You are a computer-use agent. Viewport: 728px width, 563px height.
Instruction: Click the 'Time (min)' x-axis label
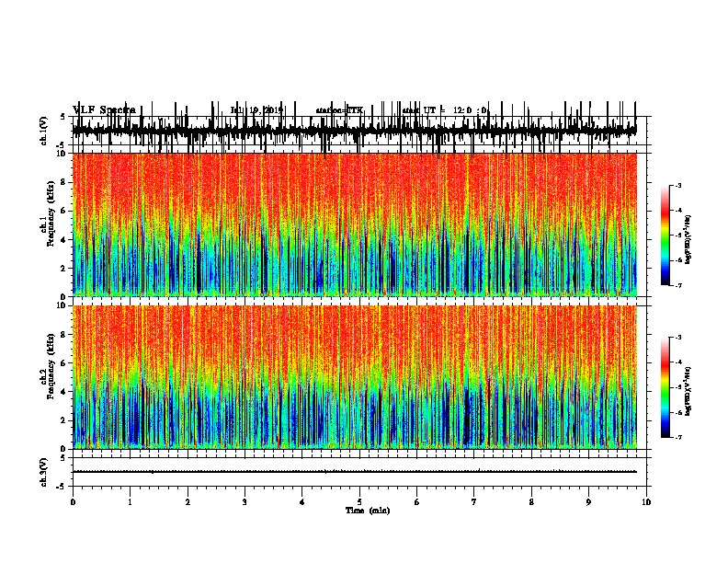[x=368, y=511]
